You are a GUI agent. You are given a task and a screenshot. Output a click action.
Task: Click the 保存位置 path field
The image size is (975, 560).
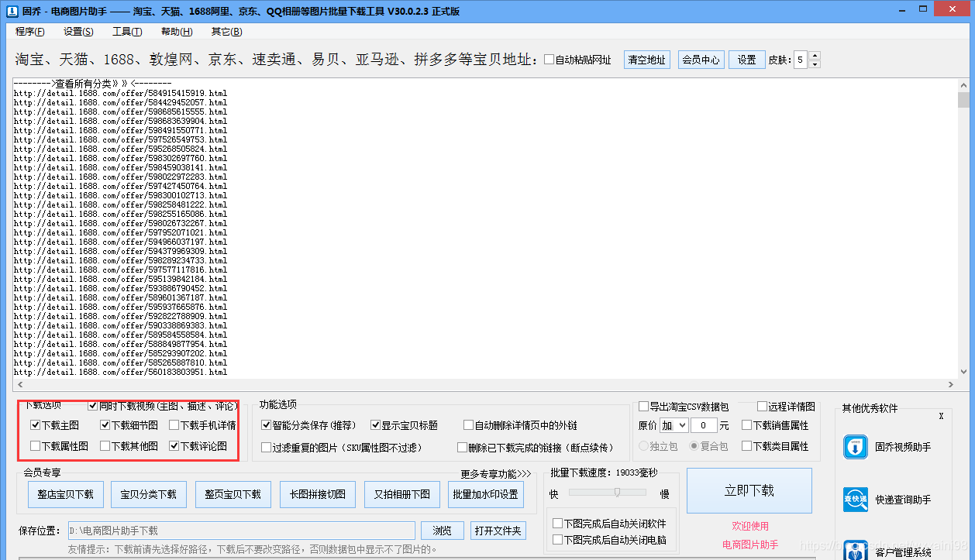click(241, 531)
